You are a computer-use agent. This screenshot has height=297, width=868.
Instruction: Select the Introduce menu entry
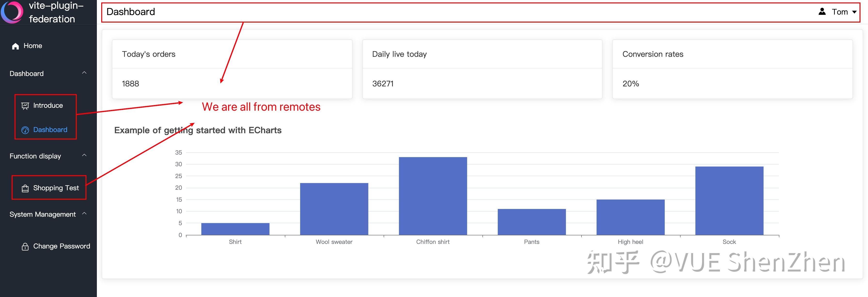click(48, 106)
